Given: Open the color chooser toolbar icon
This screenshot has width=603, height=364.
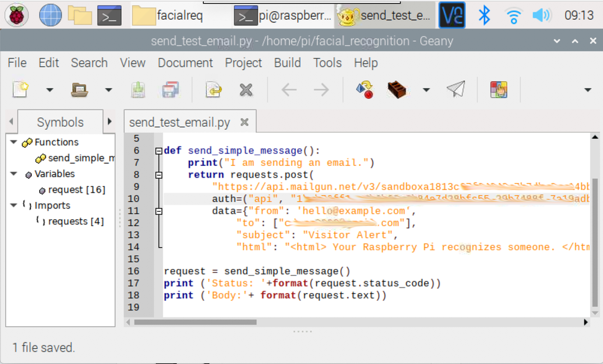Looking at the screenshot, I should coord(499,89).
